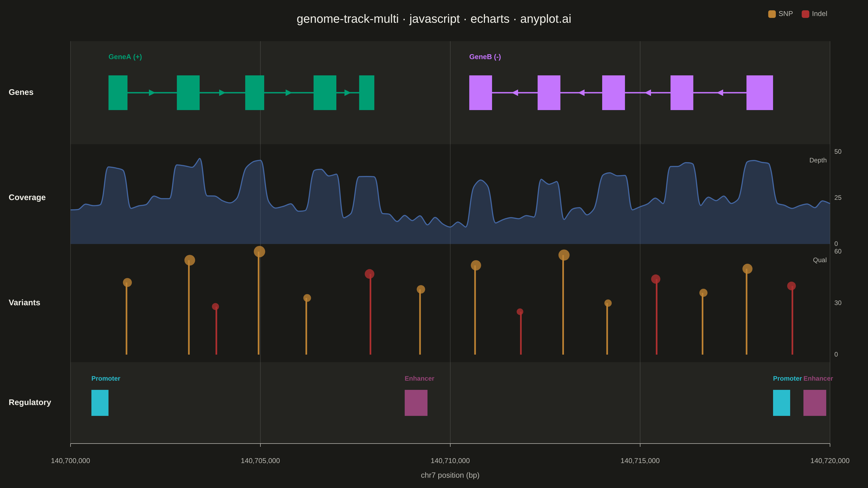Select the Regulatory track label
Image resolution: width=868 pixels, height=488 pixels.
click(30, 402)
